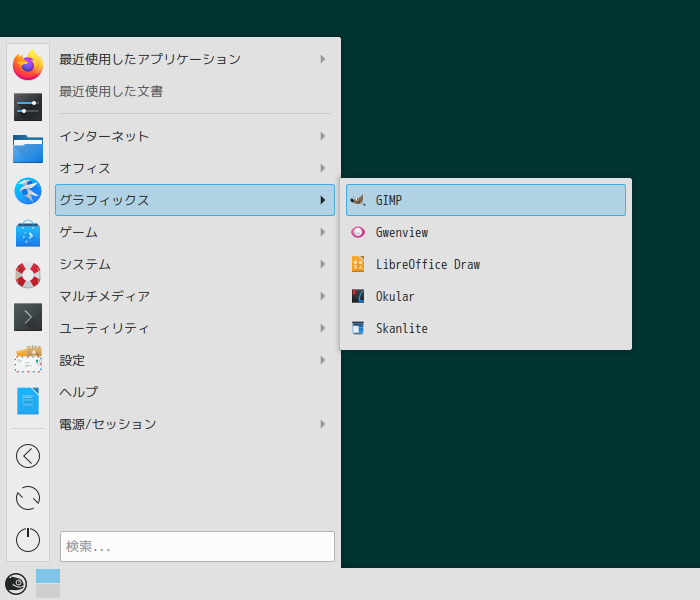Click the openSUSE launcher button in the panel
Image resolution: width=700 pixels, height=600 pixels.
pyautogui.click(x=16, y=584)
